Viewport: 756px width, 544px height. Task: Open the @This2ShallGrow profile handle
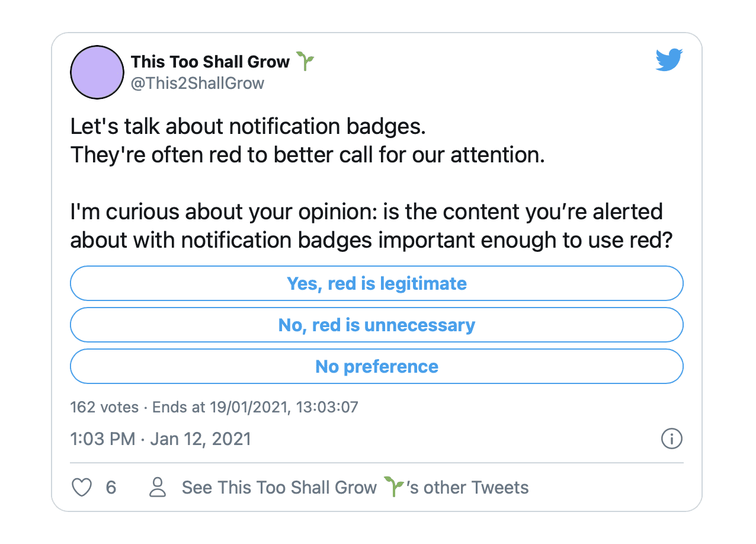[198, 83]
